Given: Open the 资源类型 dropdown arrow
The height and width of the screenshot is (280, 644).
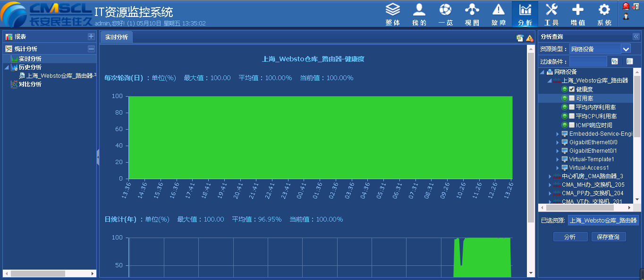Looking at the screenshot, I should (x=626, y=49).
